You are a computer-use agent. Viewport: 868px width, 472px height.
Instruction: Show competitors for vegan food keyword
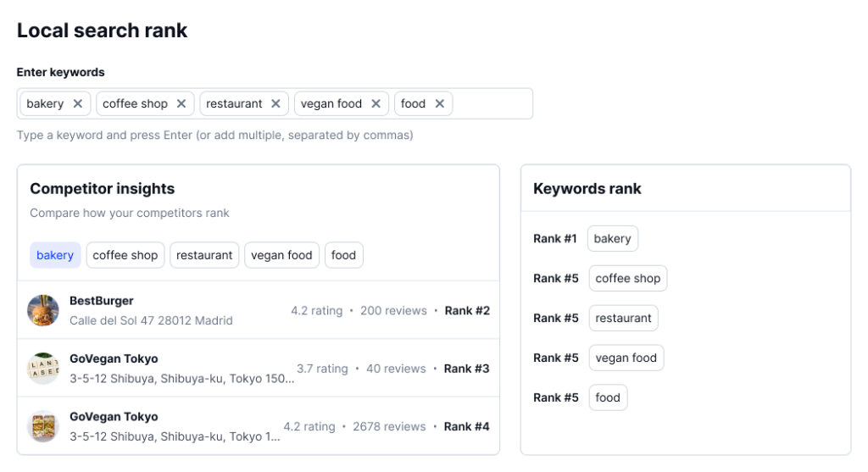(x=281, y=255)
